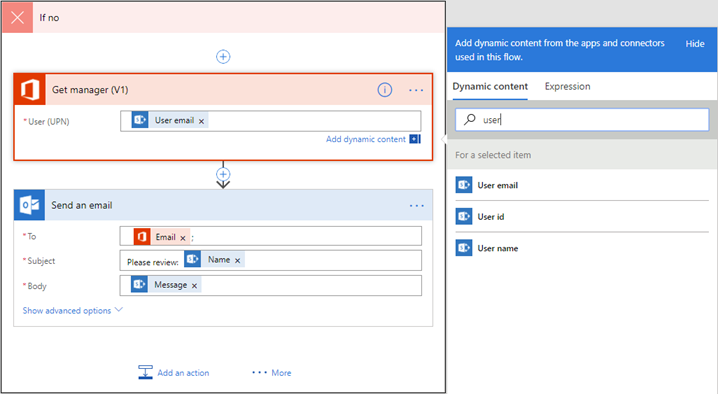
Task: Switch to the Expression tab
Action: click(x=567, y=86)
